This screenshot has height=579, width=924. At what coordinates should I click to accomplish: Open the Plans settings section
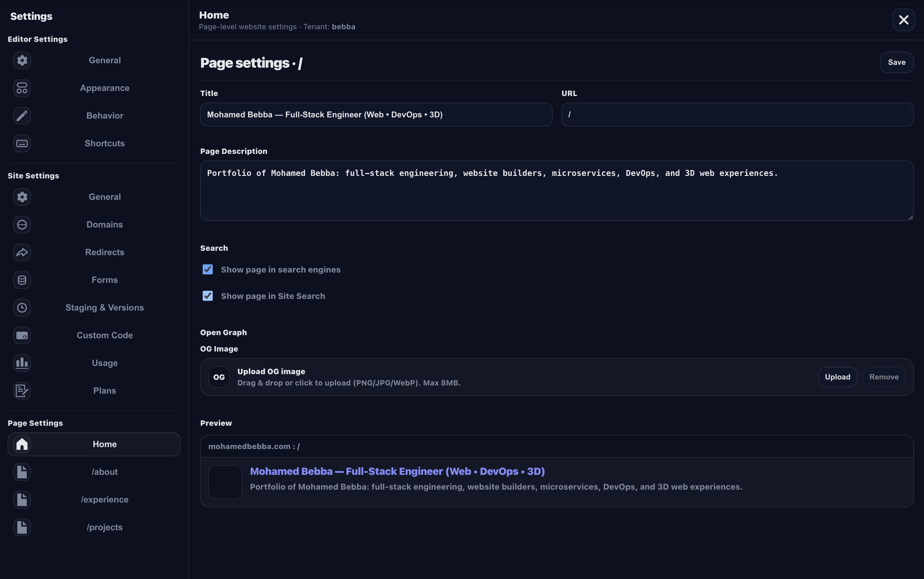104,391
